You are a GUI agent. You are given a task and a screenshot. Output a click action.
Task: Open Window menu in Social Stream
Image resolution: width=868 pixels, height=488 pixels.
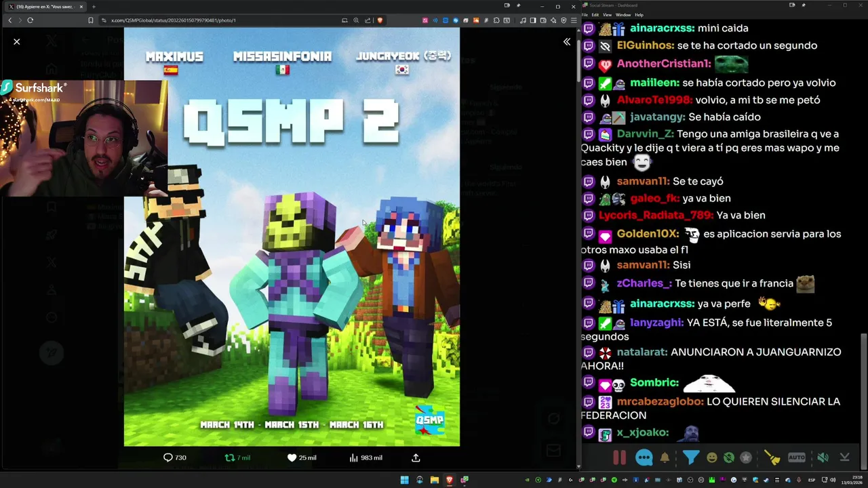623,14
